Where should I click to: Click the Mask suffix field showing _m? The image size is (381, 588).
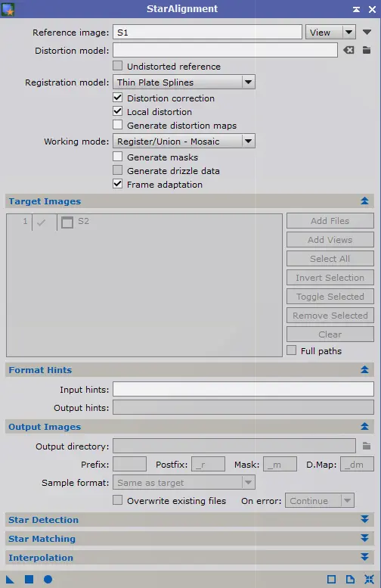coord(280,464)
